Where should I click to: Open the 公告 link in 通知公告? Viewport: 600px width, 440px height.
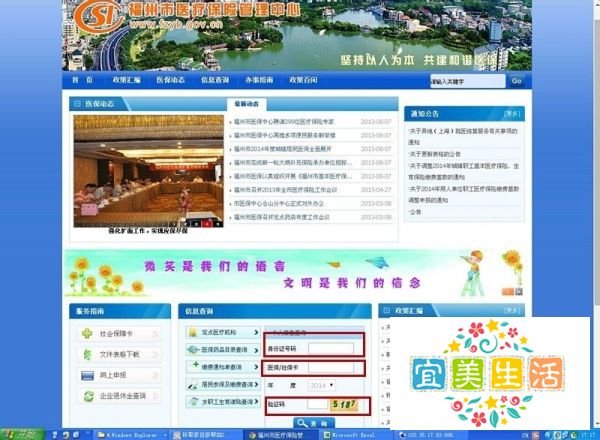tap(415, 212)
